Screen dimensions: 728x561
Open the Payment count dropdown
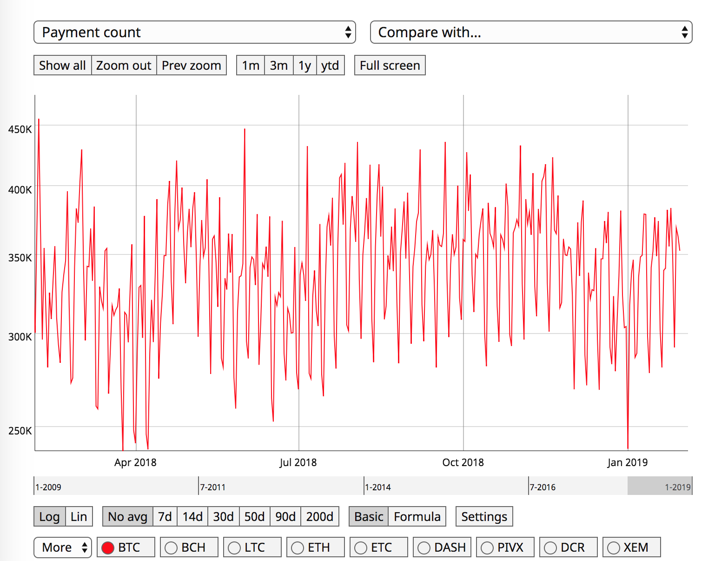[195, 32]
